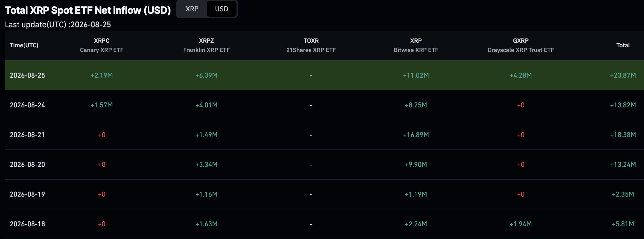Click the +2.19M Canary inflow value
Screen dimensions: 644x239
(x=102, y=75)
